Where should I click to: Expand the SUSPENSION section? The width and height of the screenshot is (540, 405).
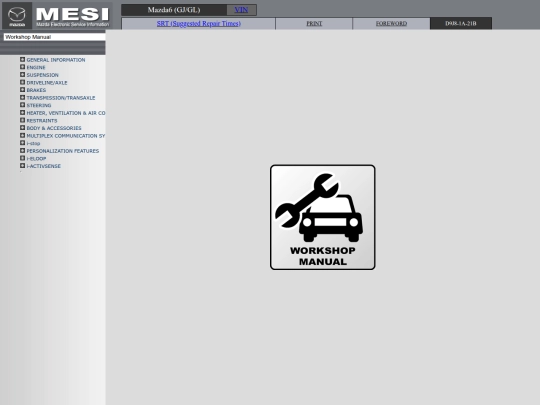(x=22, y=75)
